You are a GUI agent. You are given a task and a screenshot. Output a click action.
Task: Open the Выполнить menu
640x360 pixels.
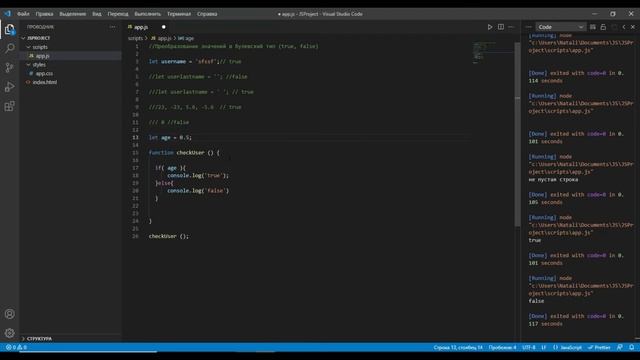(148, 14)
